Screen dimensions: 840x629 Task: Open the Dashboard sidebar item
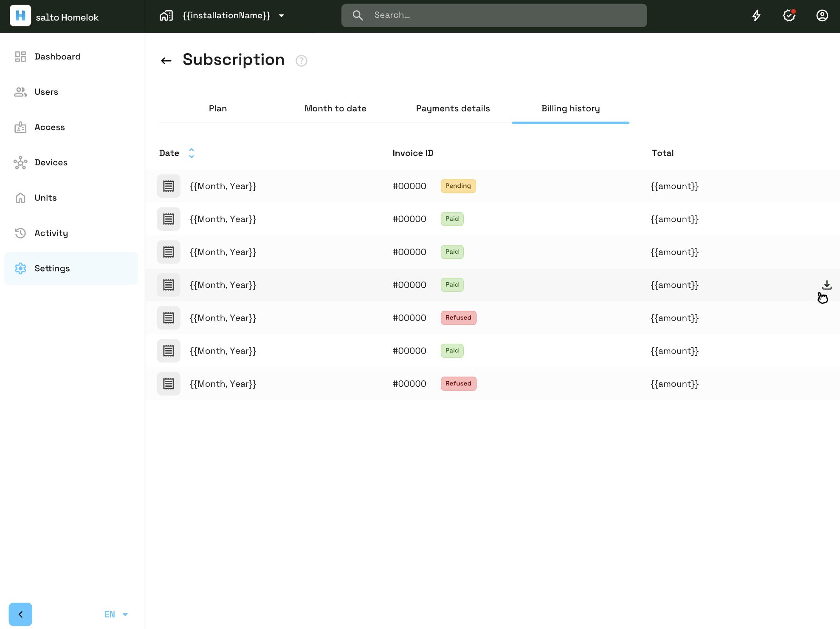[71, 57]
